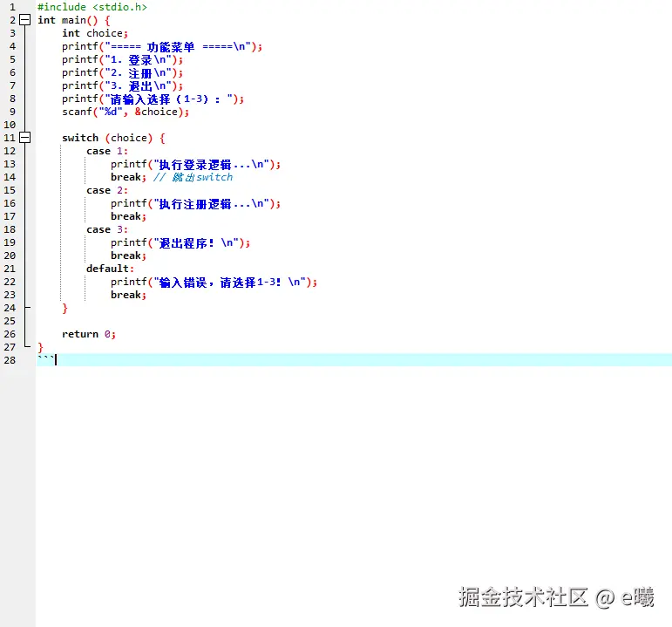Click the 'int choice;' declaration
This screenshot has width=672, height=627.
point(95,33)
